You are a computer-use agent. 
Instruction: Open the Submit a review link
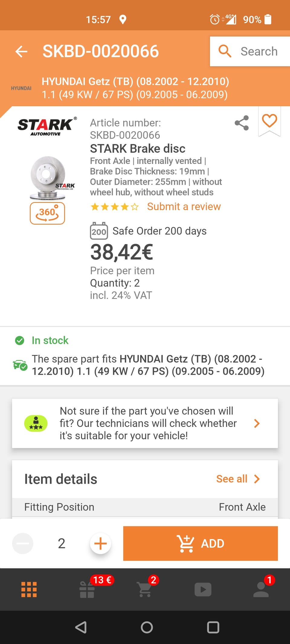coord(184,207)
